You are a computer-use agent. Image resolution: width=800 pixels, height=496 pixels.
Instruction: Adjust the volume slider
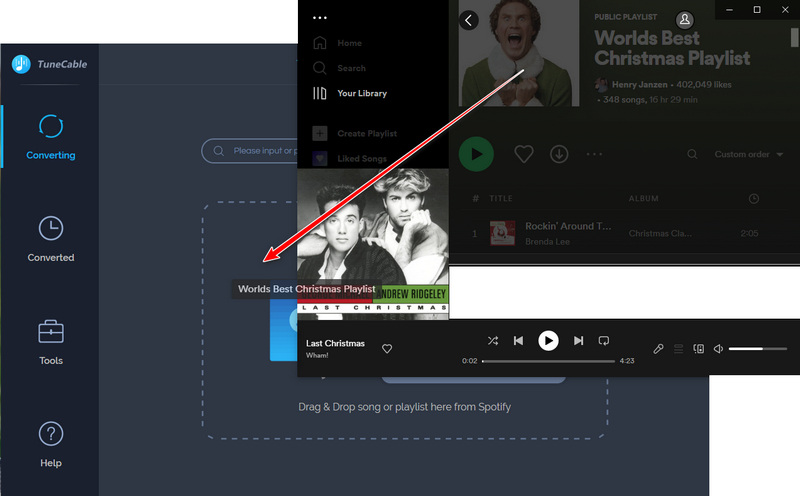tap(758, 349)
